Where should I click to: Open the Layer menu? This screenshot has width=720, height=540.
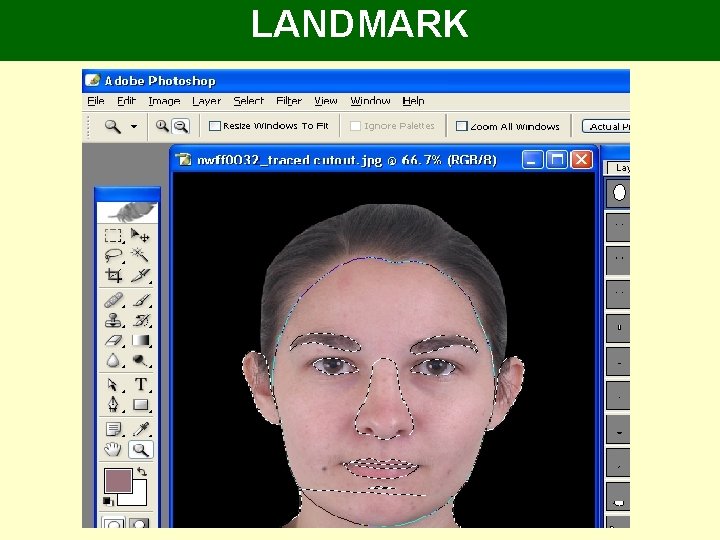[206, 101]
